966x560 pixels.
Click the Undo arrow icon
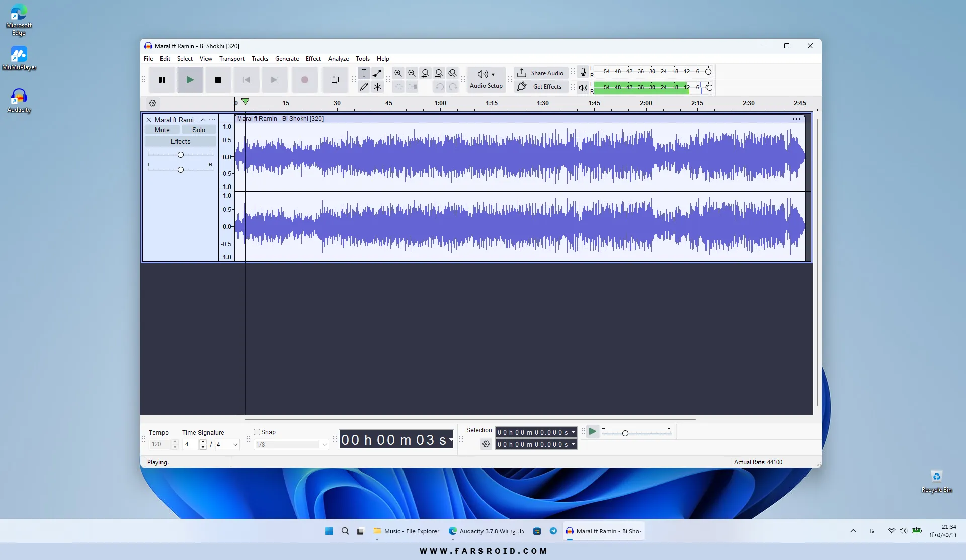tap(439, 87)
